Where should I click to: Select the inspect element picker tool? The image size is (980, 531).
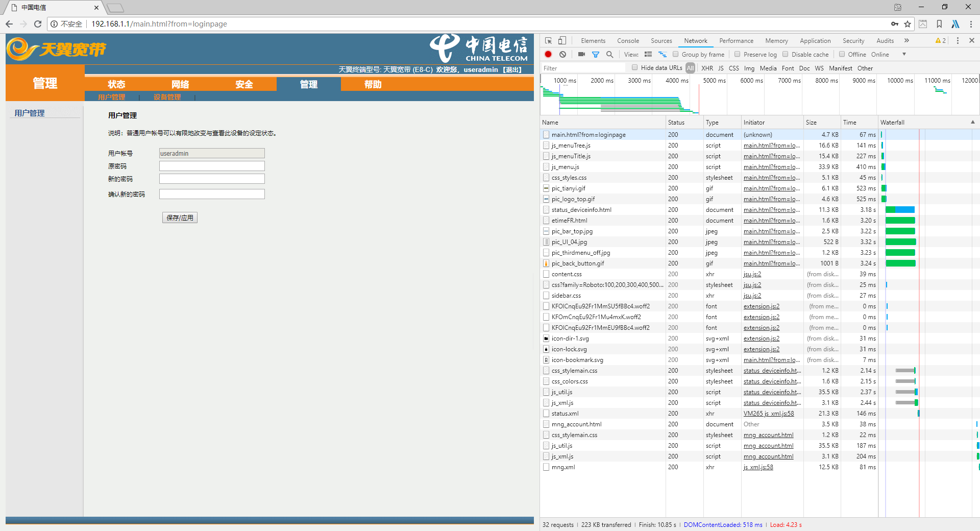point(549,40)
